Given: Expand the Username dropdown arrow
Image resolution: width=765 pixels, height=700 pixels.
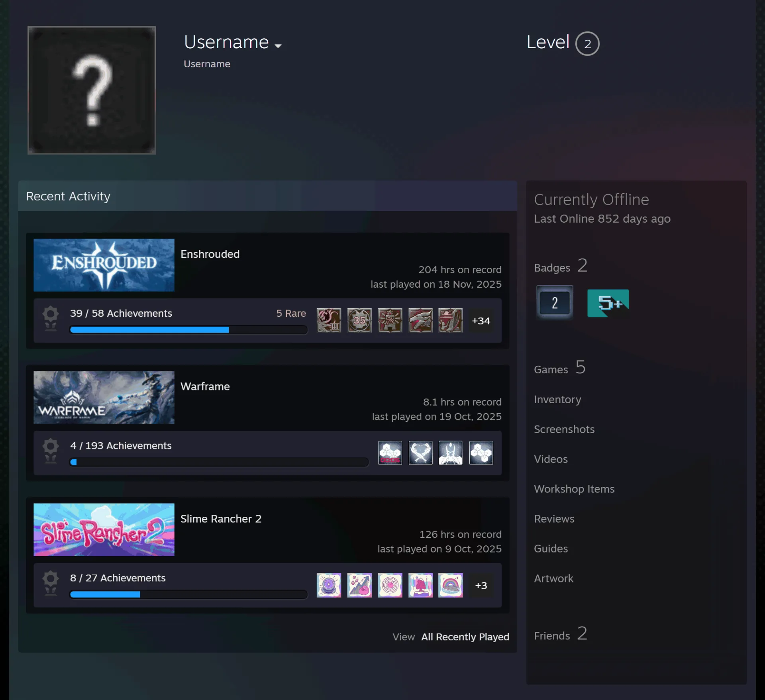Looking at the screenshot, I should (x=278, y=46).
